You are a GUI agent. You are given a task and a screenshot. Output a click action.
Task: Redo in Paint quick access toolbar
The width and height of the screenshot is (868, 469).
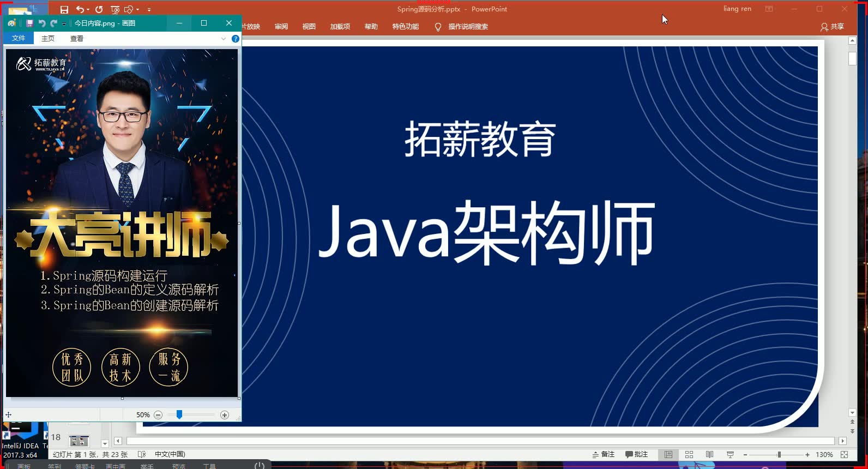pos(53,23)
